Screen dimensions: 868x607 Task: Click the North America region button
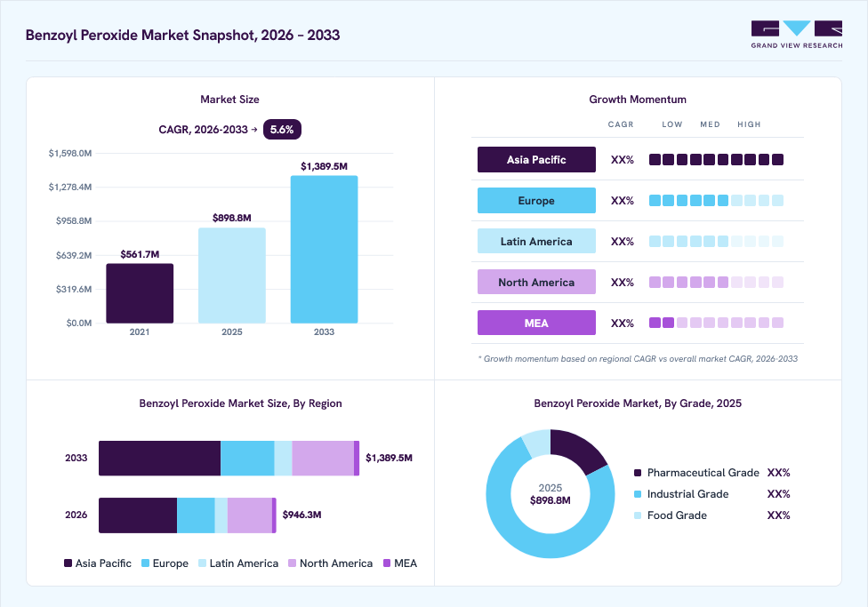point(536,283)
